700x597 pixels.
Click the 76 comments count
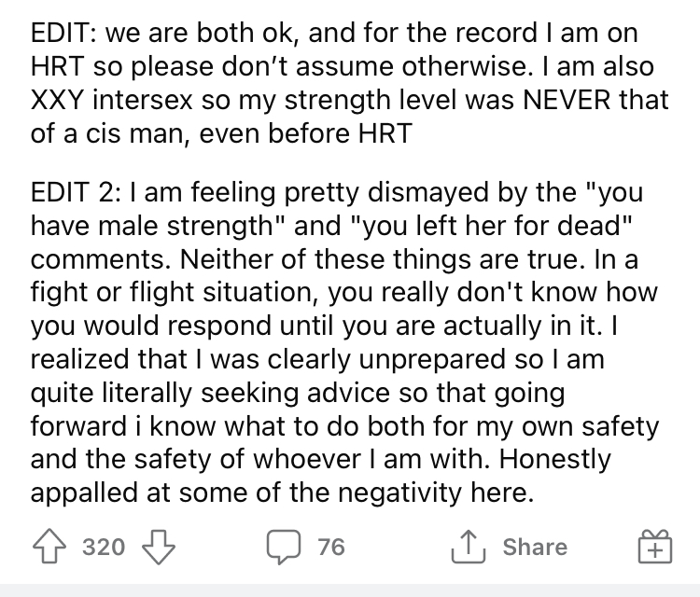coord(331,547)
